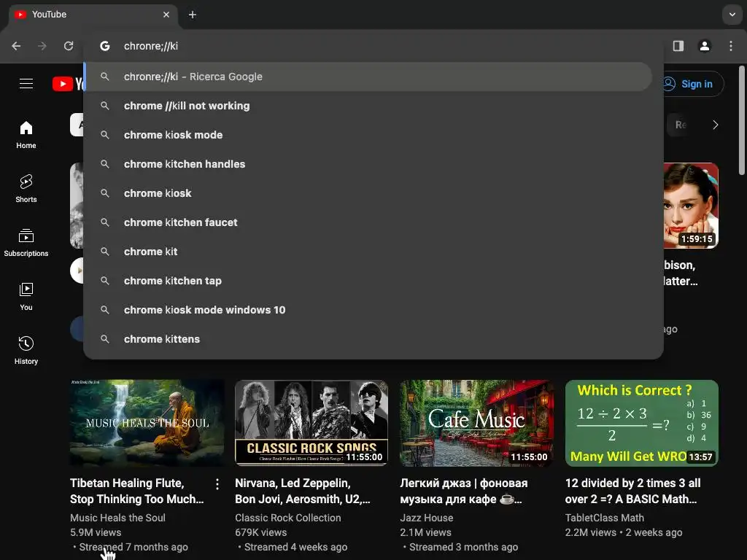Click the page vertical scrollbar
This screenshot has height=560, width=747.
point(741,121)
